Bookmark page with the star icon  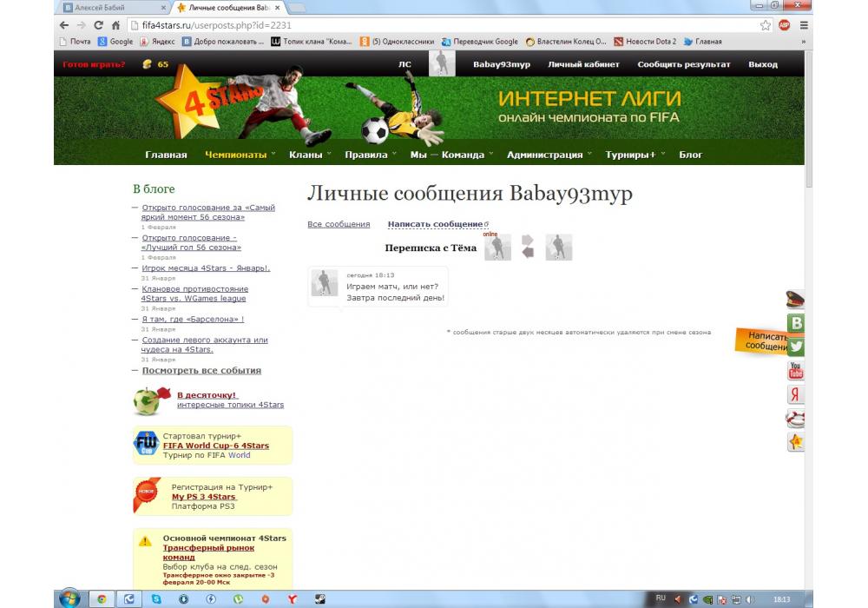coord(766,25)
